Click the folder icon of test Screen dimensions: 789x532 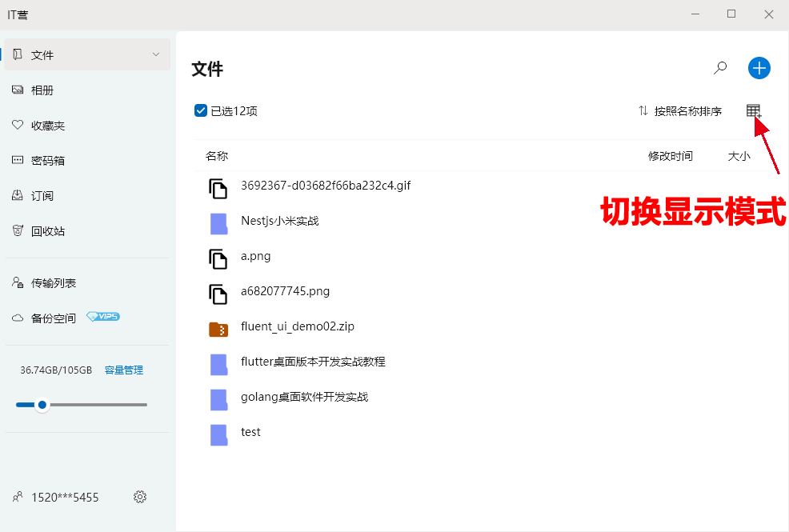[x=219, y=435]
